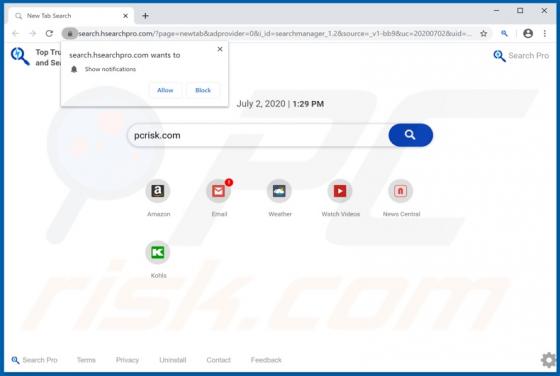Click the Search Pro footer link

pos(34,360)
